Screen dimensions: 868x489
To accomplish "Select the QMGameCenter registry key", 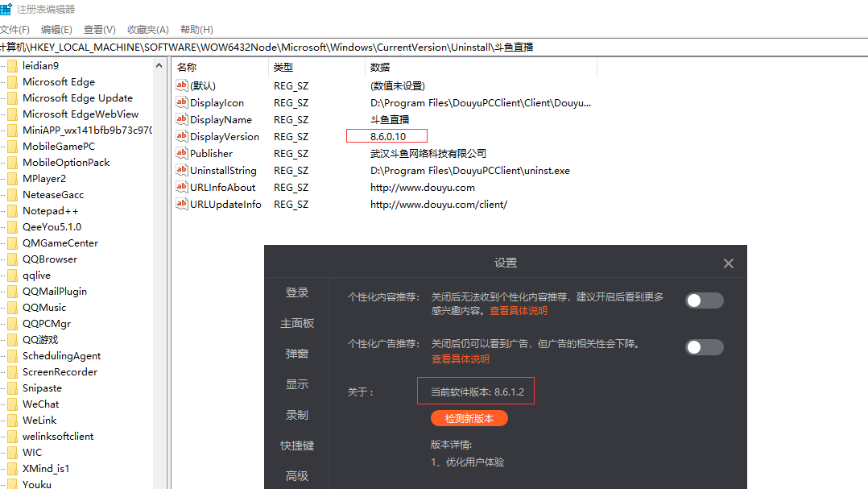I will 60,243.
